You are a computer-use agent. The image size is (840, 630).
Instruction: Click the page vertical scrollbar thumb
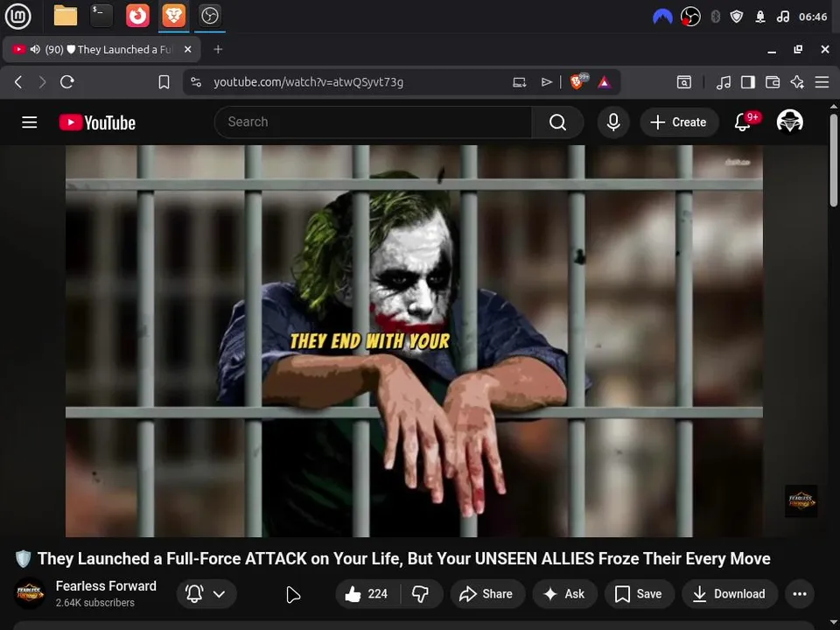[x=833, y=159]
